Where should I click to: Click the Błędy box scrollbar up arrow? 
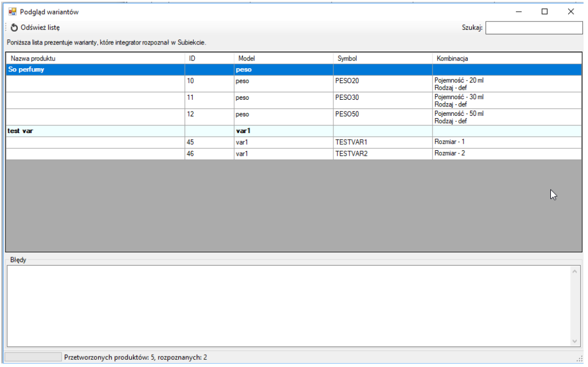[x=575, y=271]
